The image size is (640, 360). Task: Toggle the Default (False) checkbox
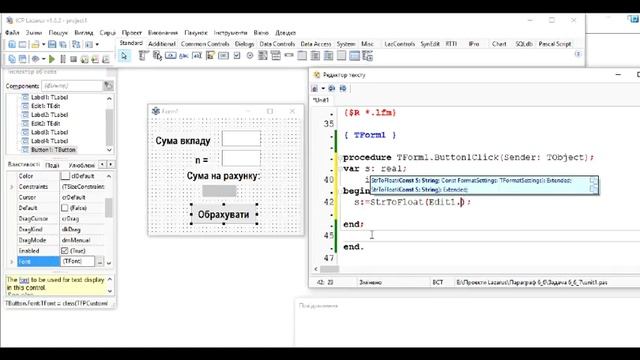(64, 208)
